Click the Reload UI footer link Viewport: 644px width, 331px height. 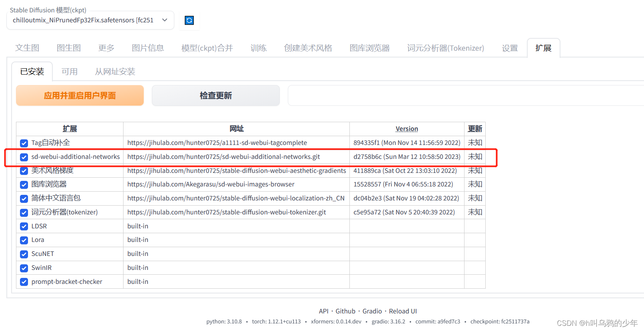(403, 311)
